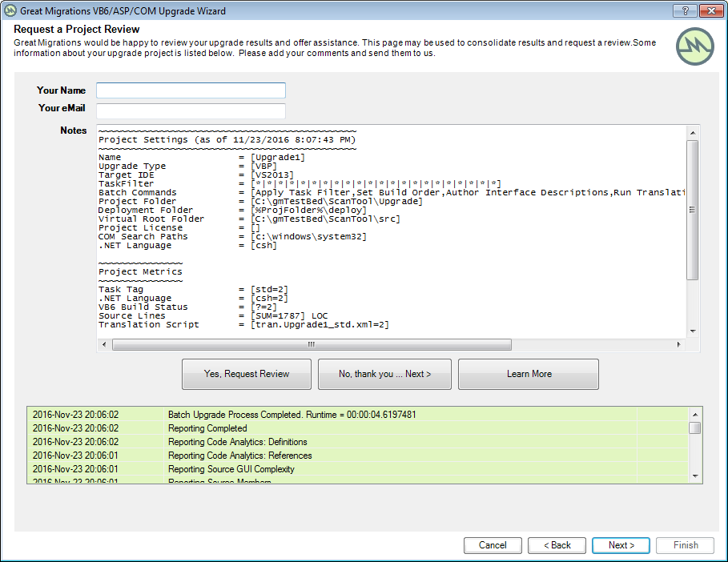Go to the previous page with Back
The height and width of the screenshot is (562, 728).
557,545
